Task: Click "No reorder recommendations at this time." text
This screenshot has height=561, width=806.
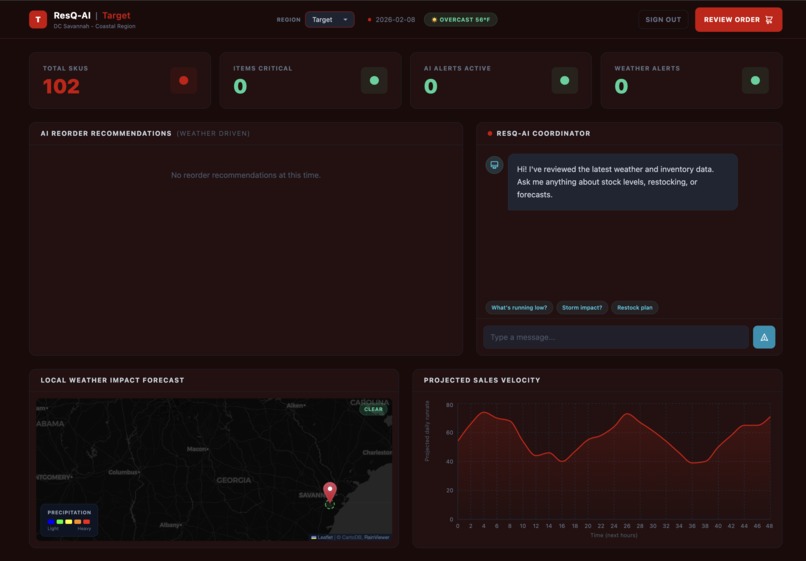Action: click(x=246, y=175)
